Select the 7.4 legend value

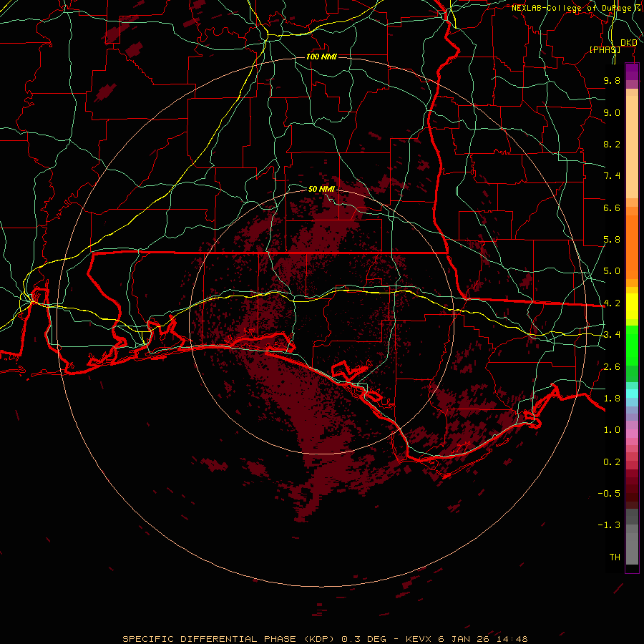tap(612, 176)
